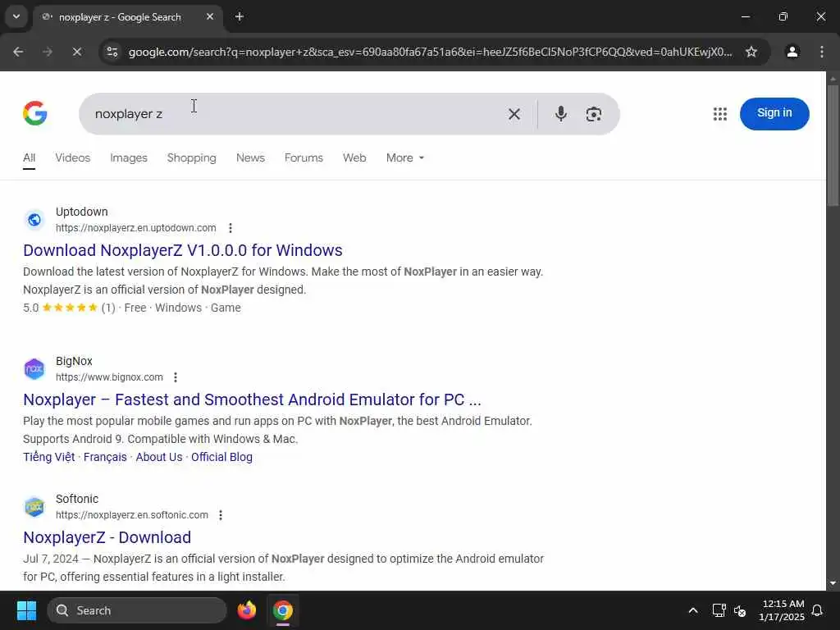Switch to the Videos tab
This screenshot has width=840, height=630.
[x=73, y=158]
